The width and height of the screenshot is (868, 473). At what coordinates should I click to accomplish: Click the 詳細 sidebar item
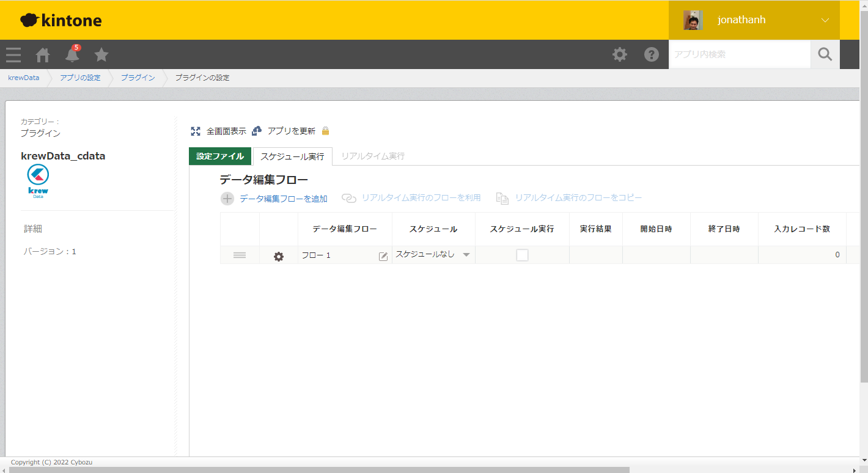click(33, 229)
